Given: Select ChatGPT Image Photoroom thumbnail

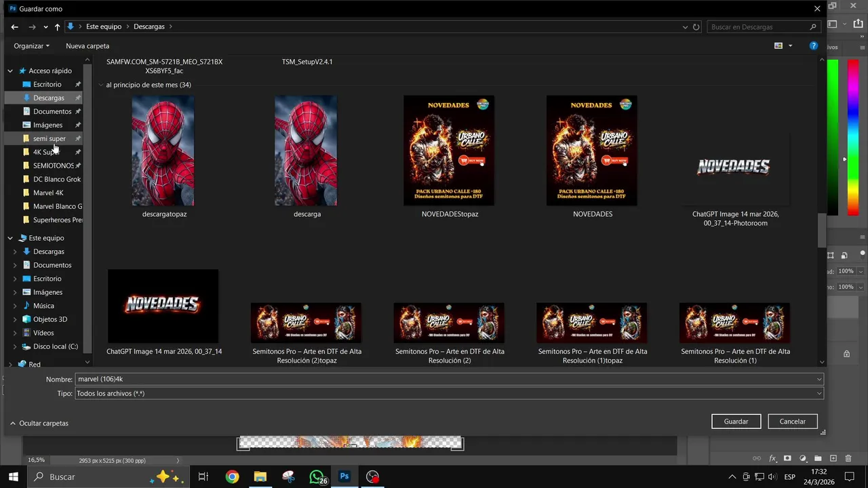Looking at the screenshot, I should click(x=734, y=168).
